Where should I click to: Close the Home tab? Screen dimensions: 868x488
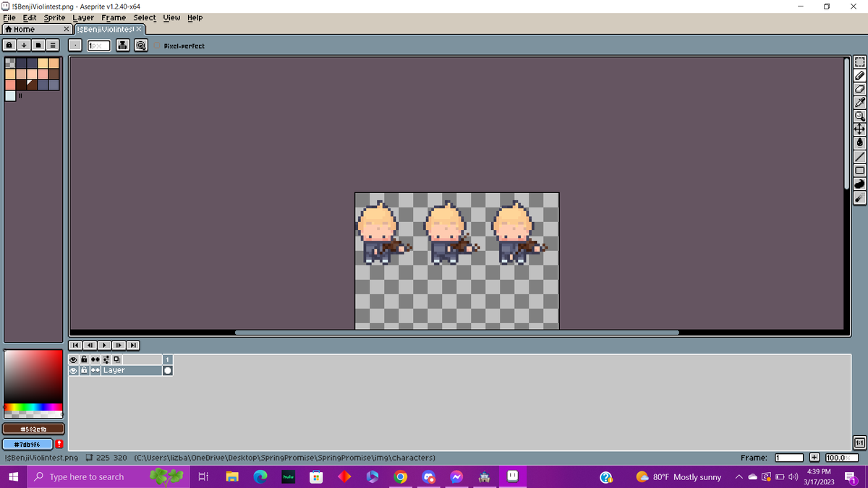(x=67, y=29)
